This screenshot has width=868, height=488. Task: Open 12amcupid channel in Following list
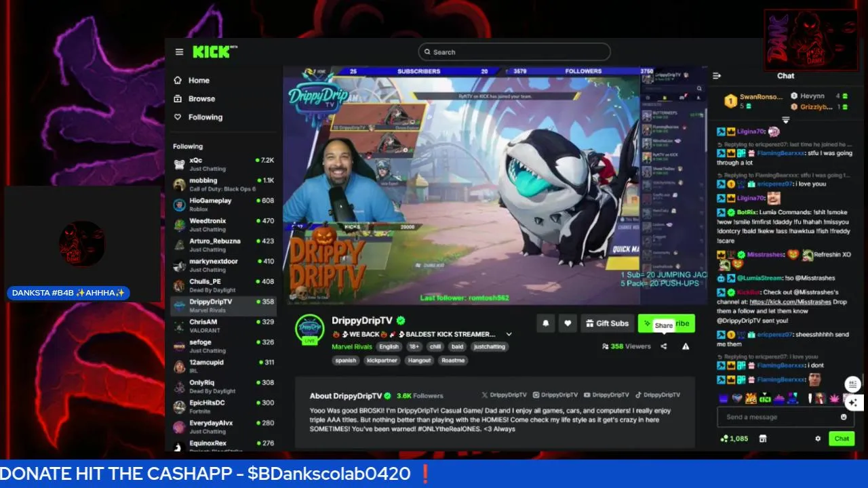223,366
